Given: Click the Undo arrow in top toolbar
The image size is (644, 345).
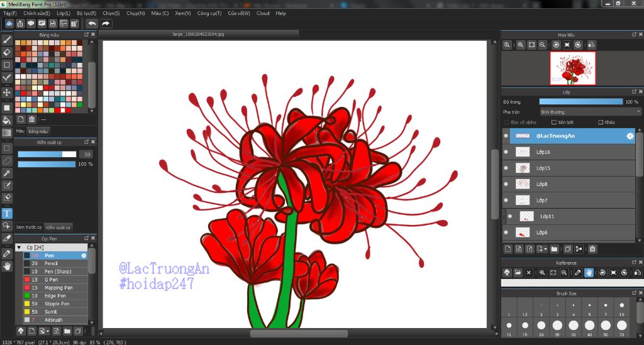Looking at the screenshot, I should pyautogui.click(x=92, y=23).
